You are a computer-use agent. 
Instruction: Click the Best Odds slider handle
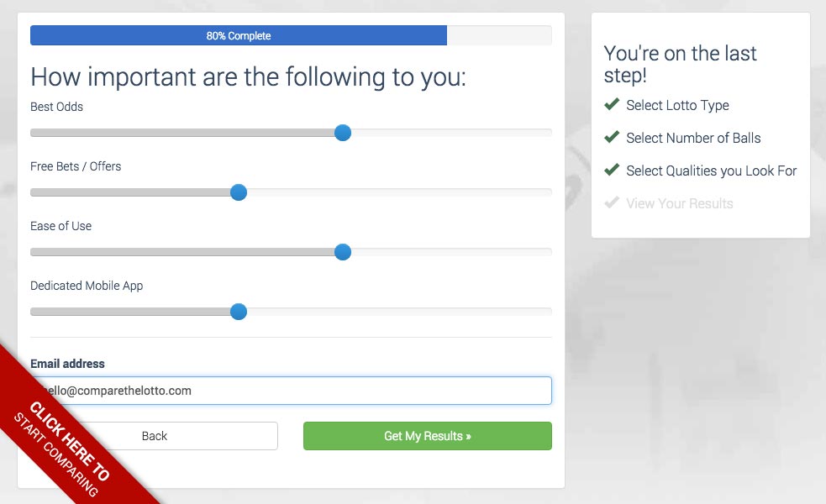tap(342, 133)
